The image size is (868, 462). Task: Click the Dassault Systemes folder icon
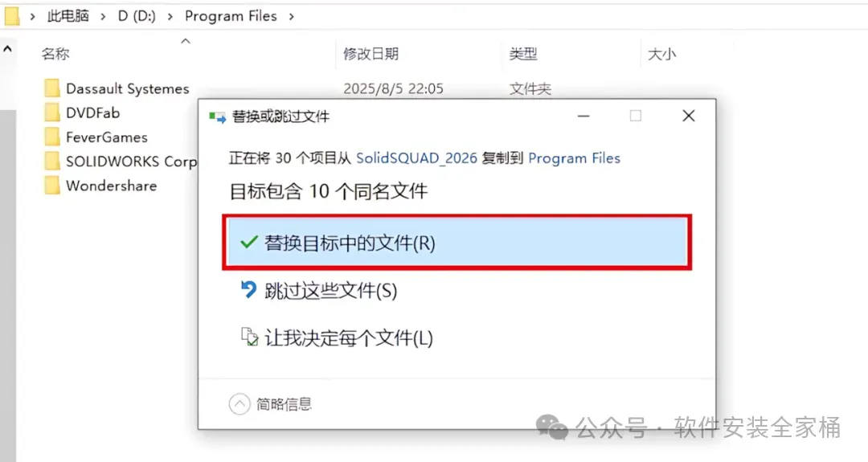coord(52,88)
